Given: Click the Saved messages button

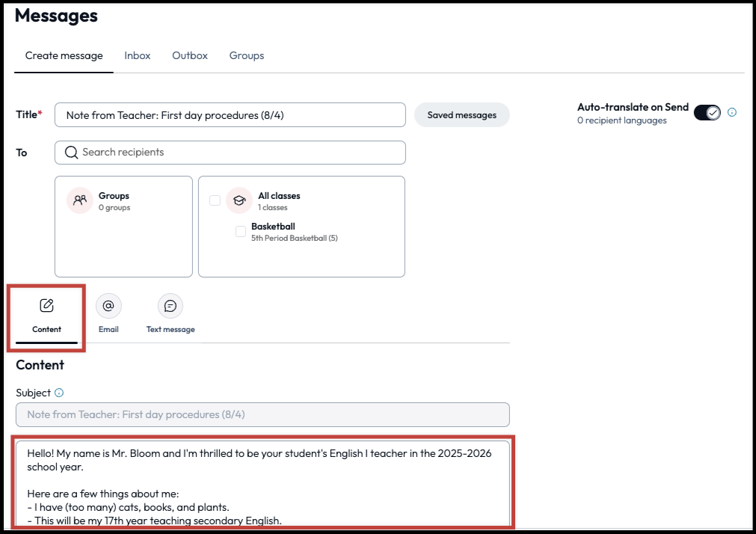Looking at the screenshot, I should (x=461, y=115).
